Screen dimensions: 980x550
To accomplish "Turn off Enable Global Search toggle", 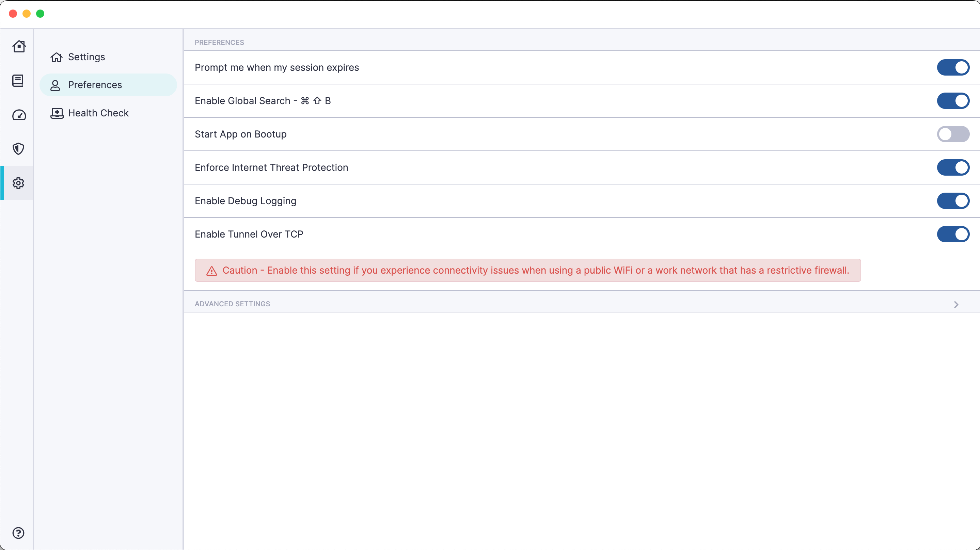I will click(x=953, y=101).
